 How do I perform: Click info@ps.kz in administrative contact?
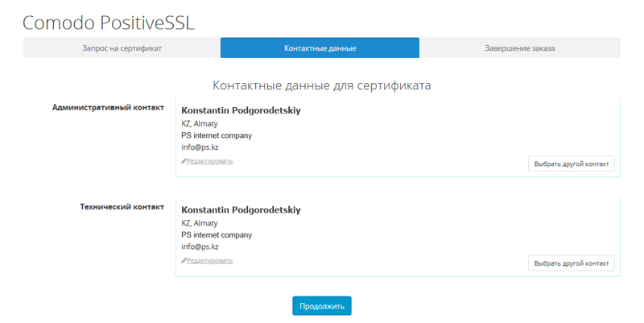(x=200, y=147)
